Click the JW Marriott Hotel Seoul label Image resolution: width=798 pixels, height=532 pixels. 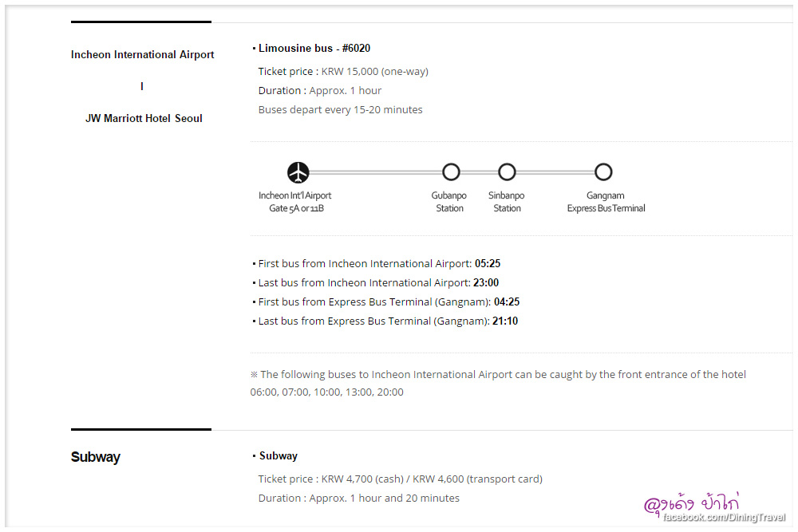point(144,118)
